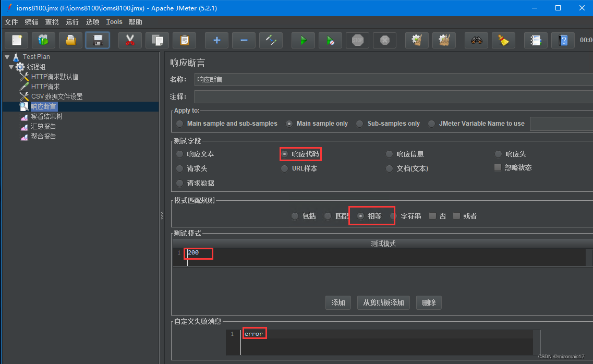Select the 线程组 gear icon
The width and height of the screenshot is (593, 364).
[x=20, y=67]
